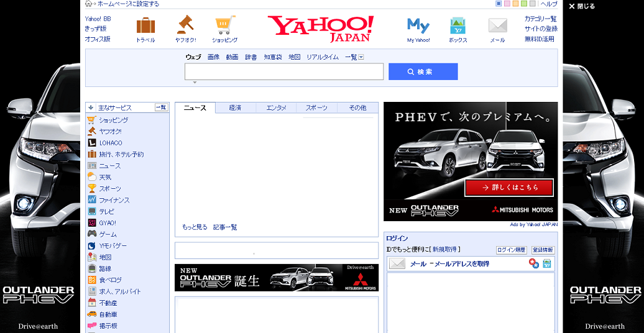The width and height of the screenshot is (644, 333).
Task: Select the 動画 search type
Action: (x=232, y=58)
